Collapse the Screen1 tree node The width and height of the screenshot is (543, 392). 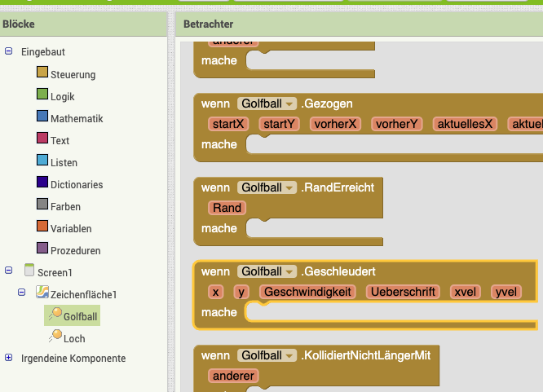point(9,271)
